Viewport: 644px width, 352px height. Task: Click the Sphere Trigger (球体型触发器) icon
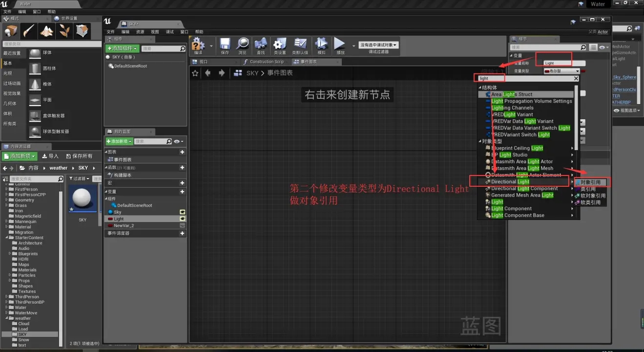click(x=35, y=132)
